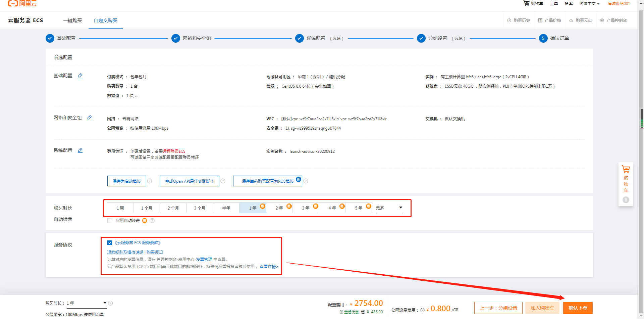The height and width of the screenshot is (319, 644).
Task: Click the 系统配置 step checkmark circle
Action: (300, 38)
